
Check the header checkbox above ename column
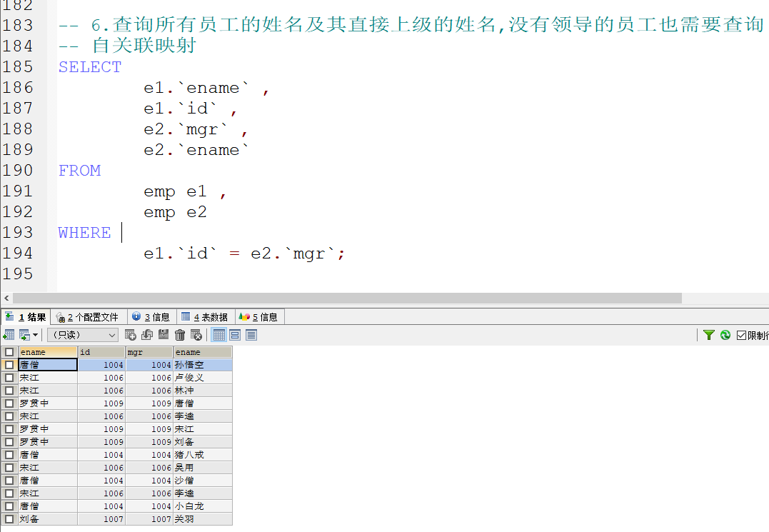pyautogui.click(x=9, y=352)
